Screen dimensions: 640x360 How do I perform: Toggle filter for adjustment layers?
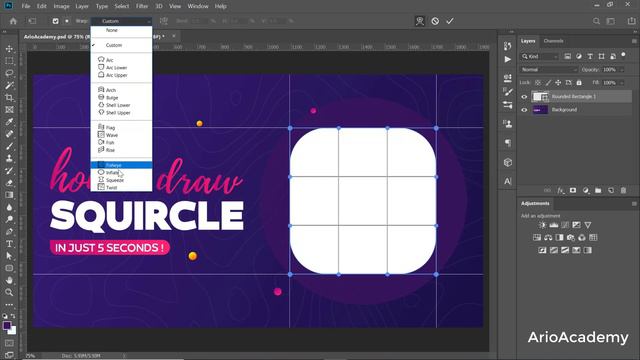coord(579,56)
